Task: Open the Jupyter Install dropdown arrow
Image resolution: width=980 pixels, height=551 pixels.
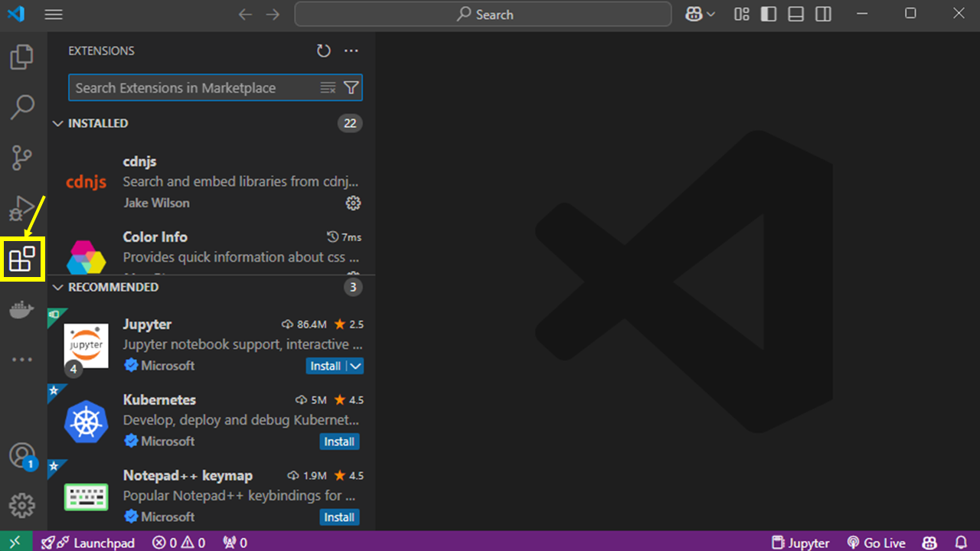Action: 355,366
